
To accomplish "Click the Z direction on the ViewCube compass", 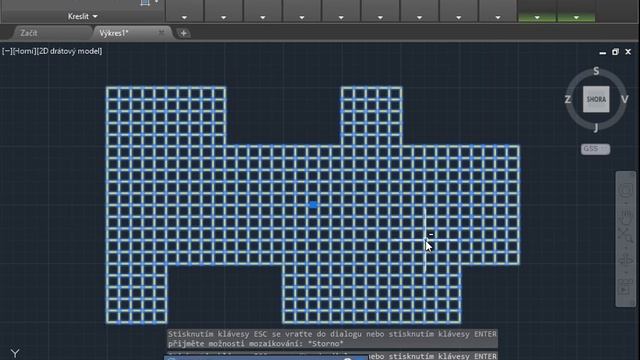I will click(568, 100).
